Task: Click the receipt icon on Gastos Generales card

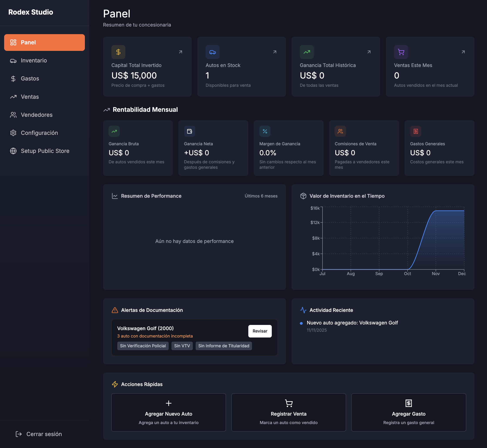Action: click(415, 131)
